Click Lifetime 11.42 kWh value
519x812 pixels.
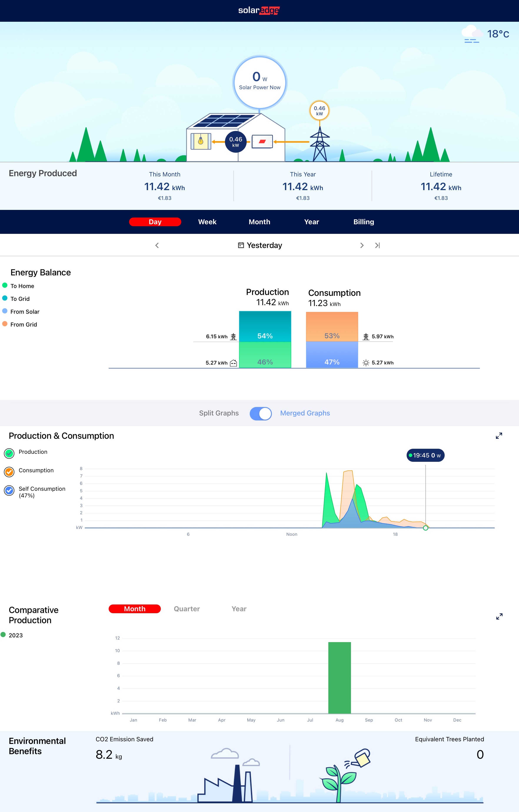[x=441, y=186]
